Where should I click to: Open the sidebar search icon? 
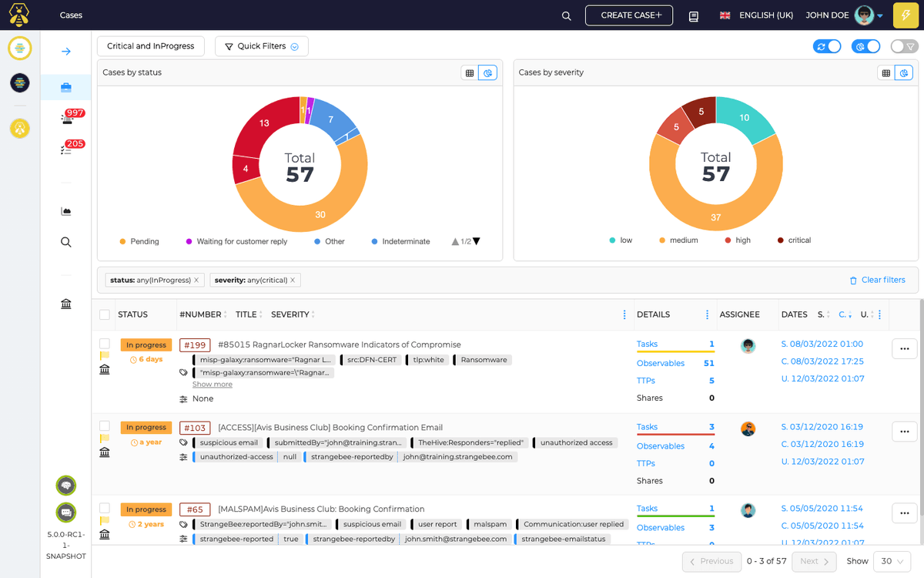pyautogui.click(x=66, y=242)
